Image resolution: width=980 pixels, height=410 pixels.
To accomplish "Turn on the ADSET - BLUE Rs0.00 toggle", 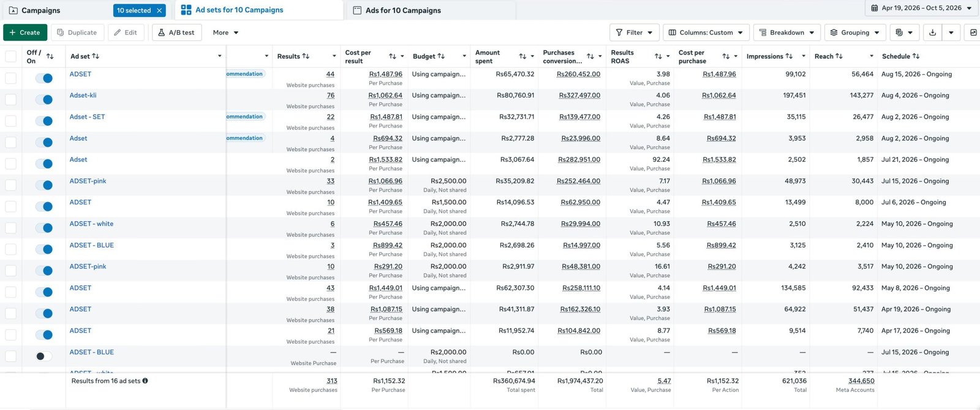I will click(x=43, y=356).
